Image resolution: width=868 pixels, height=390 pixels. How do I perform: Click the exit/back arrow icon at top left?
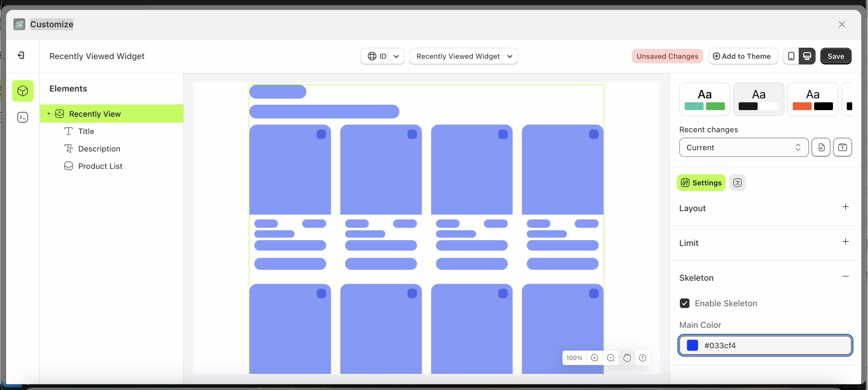coord(21,55)
